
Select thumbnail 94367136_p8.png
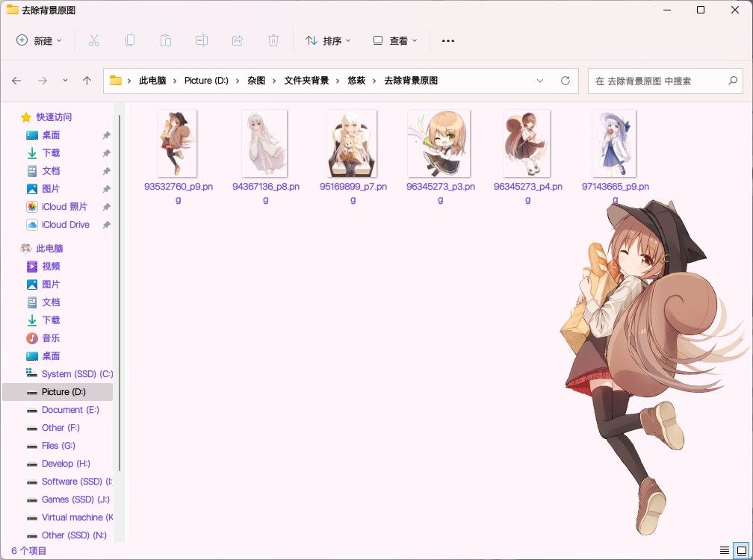[265, 143]
